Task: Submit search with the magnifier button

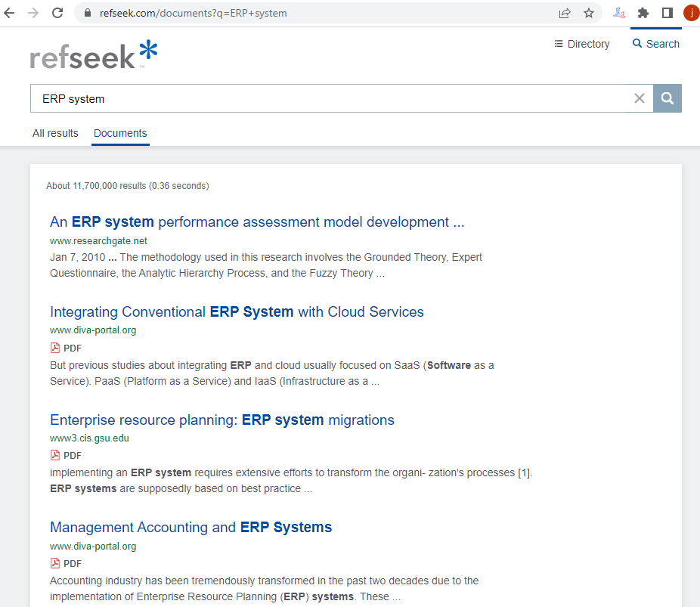Action: (667, 98)
